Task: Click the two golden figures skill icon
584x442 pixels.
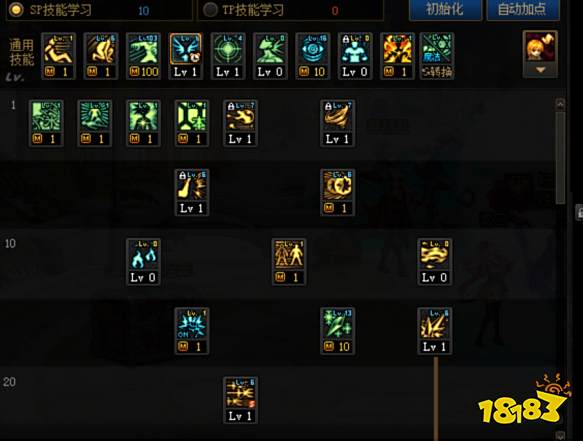Action: [x=289, y=262]
